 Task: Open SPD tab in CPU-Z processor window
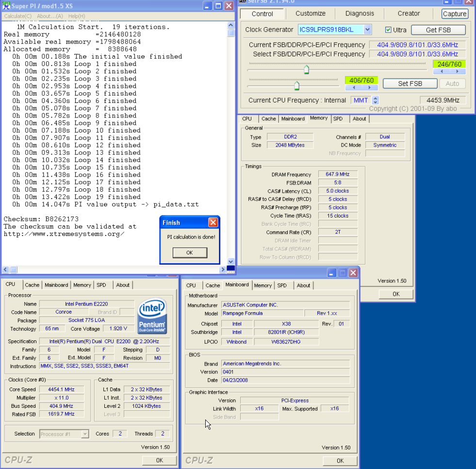[x=101, y=285]
